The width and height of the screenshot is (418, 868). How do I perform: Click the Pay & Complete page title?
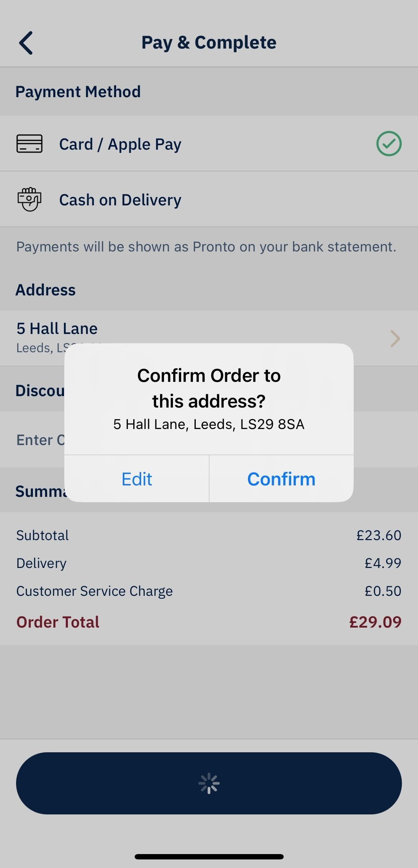(209, 43)
